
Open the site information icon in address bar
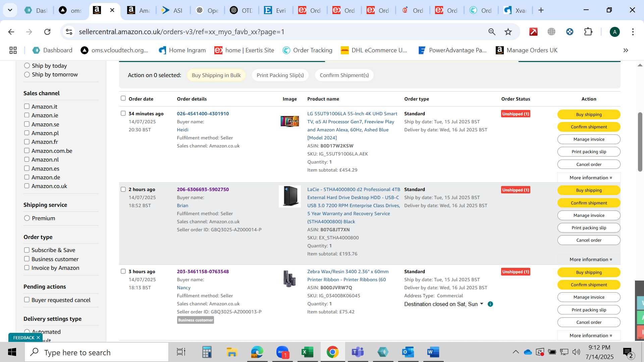69,32
